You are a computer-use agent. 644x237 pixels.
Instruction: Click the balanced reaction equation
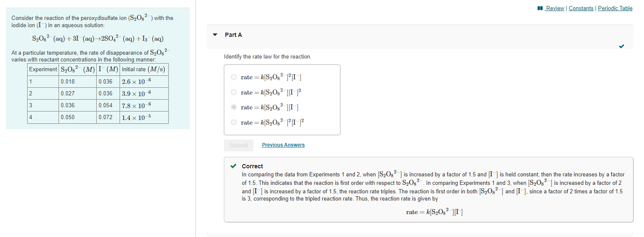[98, 39]
